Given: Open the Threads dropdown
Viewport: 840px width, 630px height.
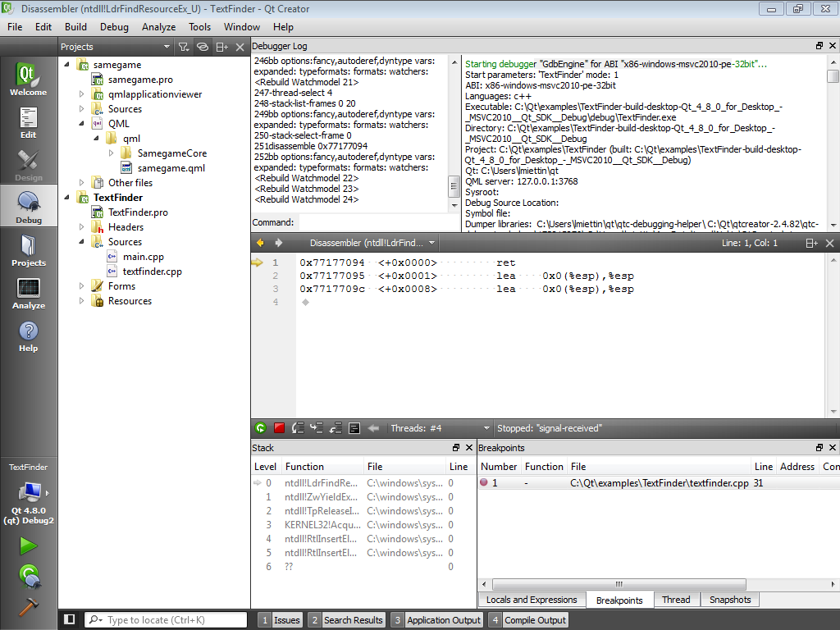Looking at the screenshot, I should [x=441, y=428].
